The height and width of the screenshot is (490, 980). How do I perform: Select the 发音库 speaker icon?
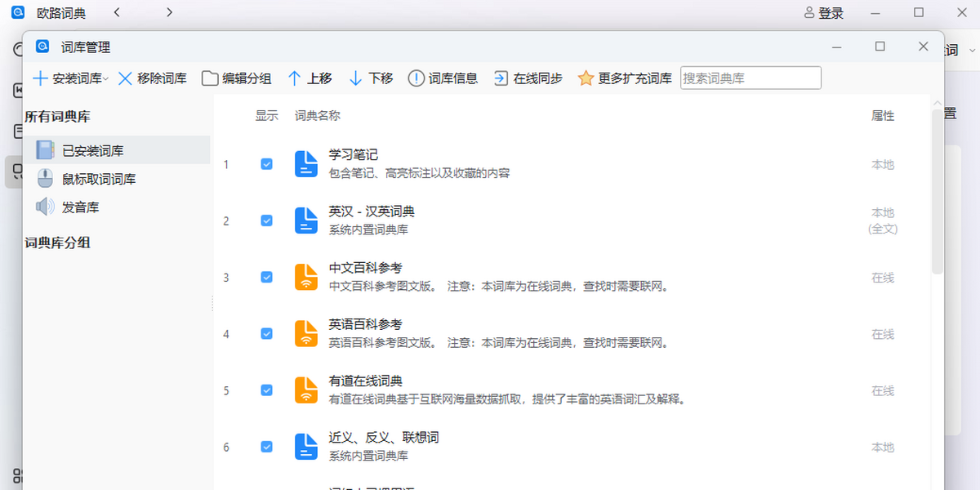[45, 207]
